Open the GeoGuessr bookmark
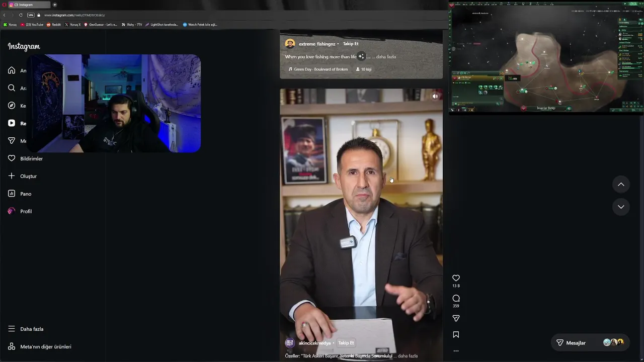This screenshot has width=644, height=362. click(101, 25)
